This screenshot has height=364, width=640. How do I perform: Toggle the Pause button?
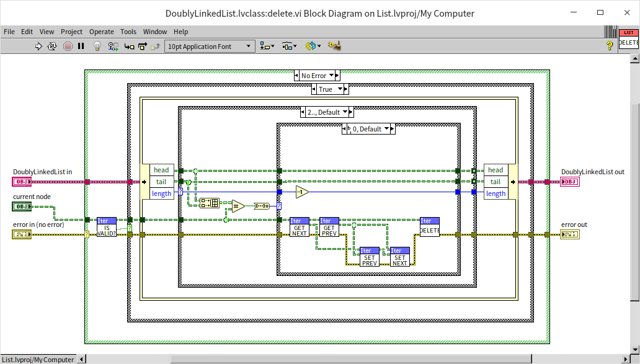81,46
